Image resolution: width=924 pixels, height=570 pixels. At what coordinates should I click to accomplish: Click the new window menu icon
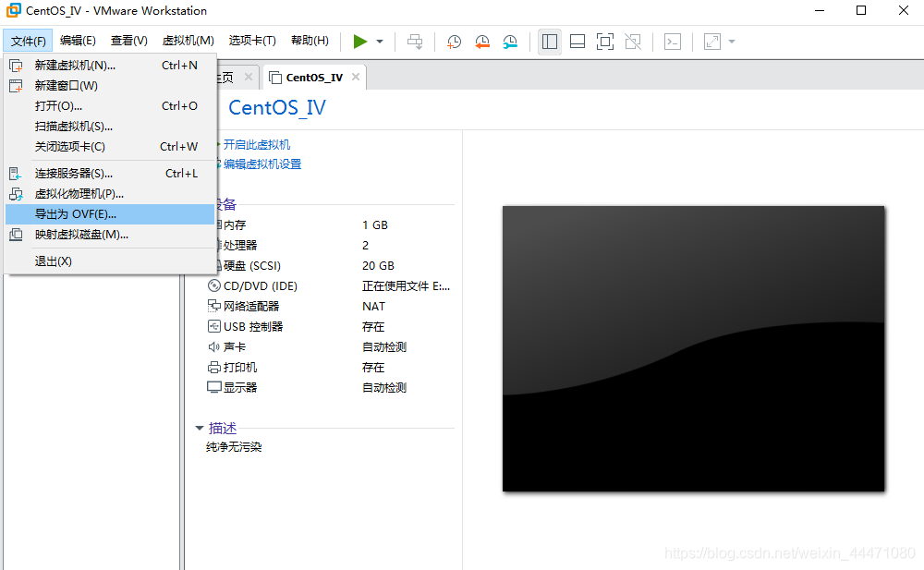point(16,86)
